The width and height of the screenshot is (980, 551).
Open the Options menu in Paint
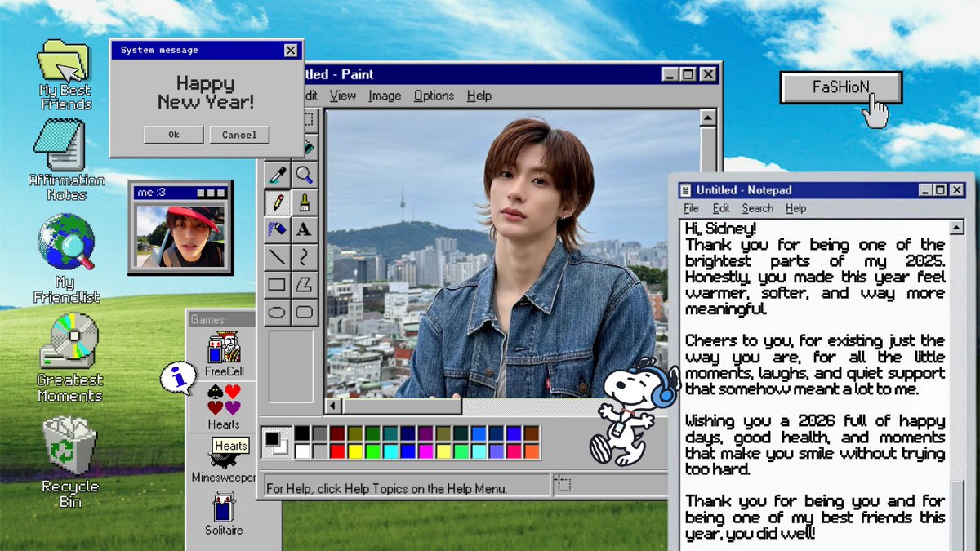[434, 96]
